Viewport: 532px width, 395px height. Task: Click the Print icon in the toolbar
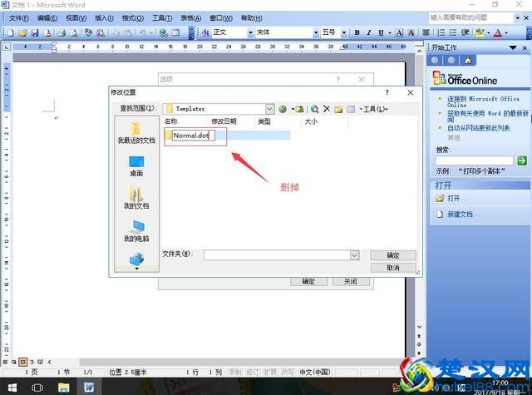[x=62, y=32]
